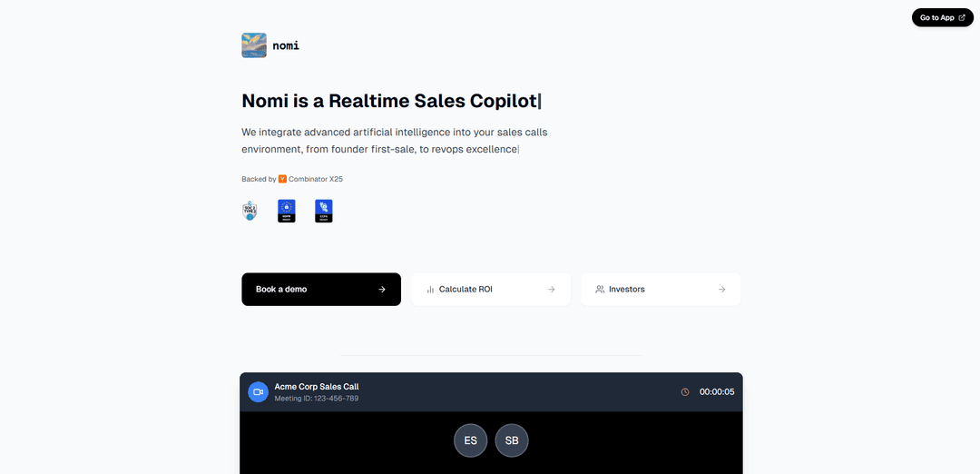The image size is (980, 474).
Task: Click the Acme Corp Sales Call title
Action: (x=317, y=387)
